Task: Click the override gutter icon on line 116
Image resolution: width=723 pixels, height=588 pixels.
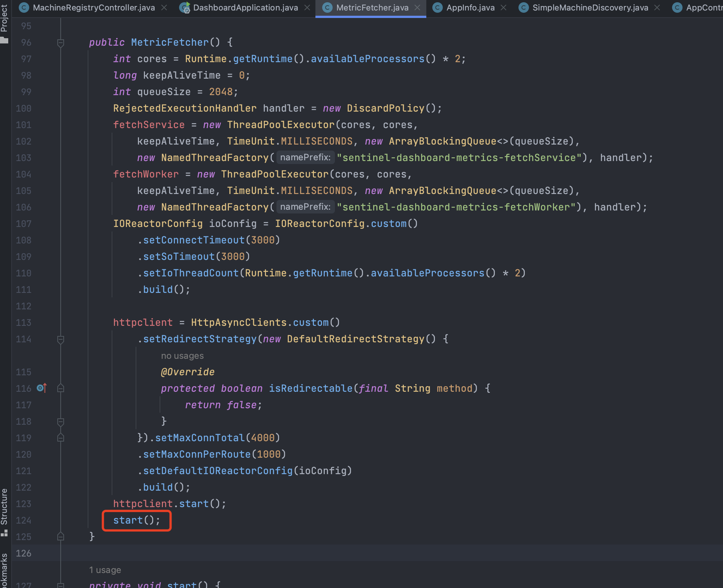Action: 42,388
